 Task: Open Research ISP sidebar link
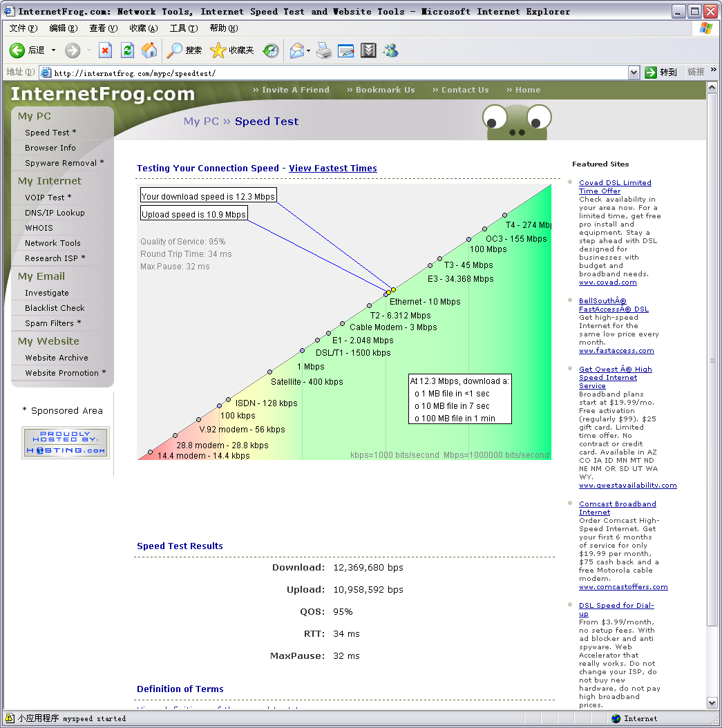pos(55,258)
